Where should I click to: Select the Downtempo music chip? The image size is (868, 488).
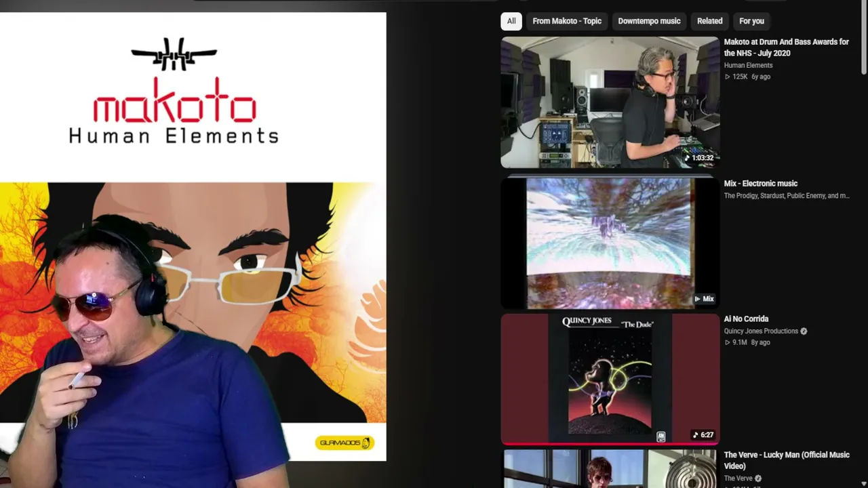click(649, 21)
